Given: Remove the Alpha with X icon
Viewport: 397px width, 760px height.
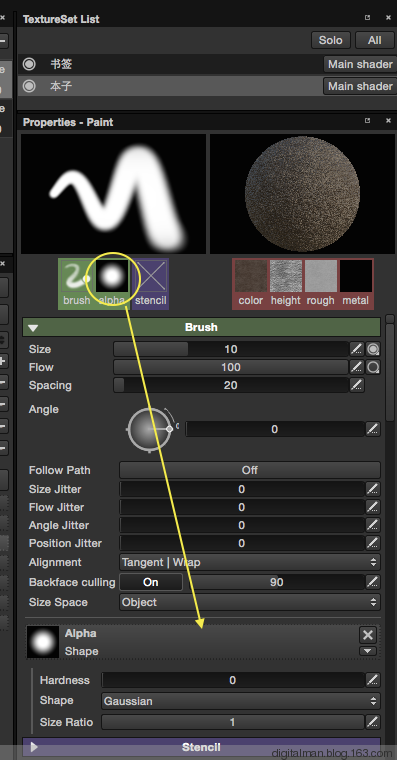Looking at the screenshot, I should tap(368, 635).
